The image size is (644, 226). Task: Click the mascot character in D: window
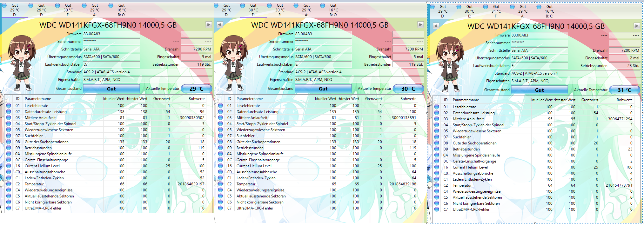tap(22, 63)
